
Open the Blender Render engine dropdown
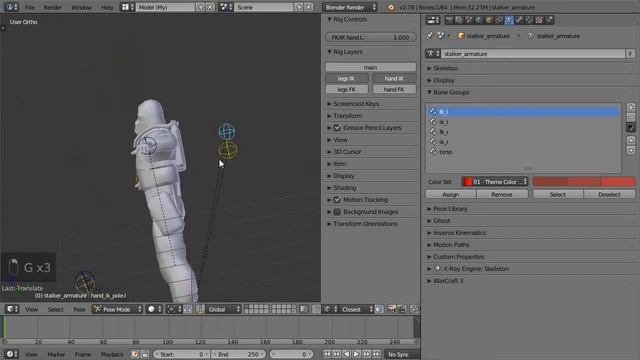(349, 7)
